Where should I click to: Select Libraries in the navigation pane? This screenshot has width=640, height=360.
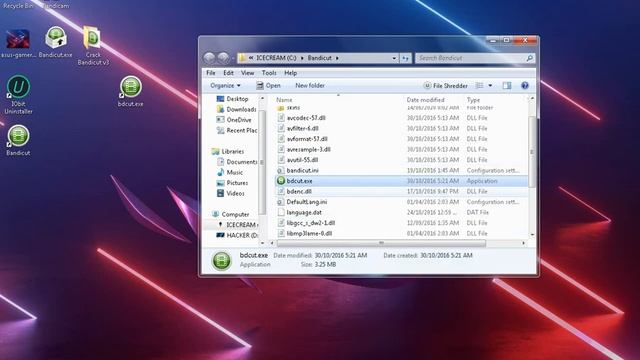[228, 151]
